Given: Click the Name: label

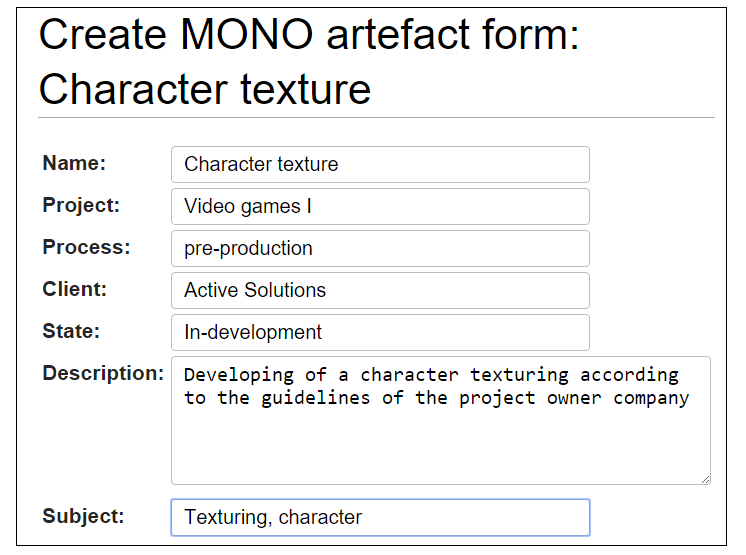Looking at the screenshot, I should [x=74, y=163].
